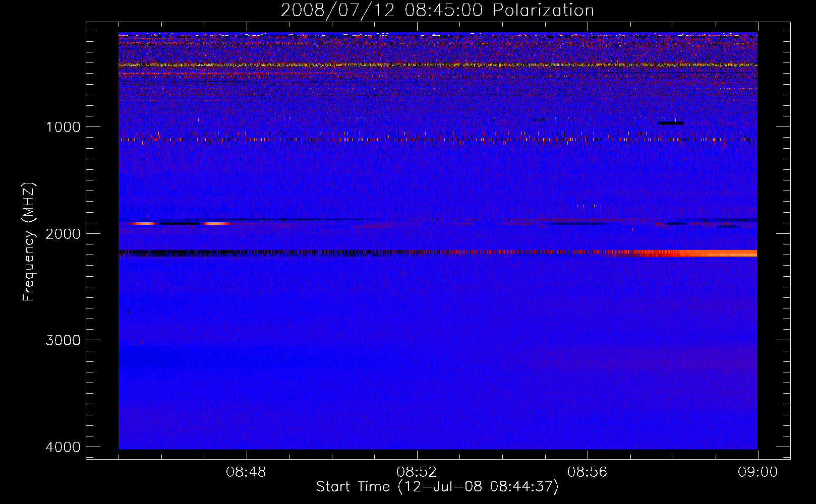
Task: Click the 3000 frequency tick label
Action: 63,340
